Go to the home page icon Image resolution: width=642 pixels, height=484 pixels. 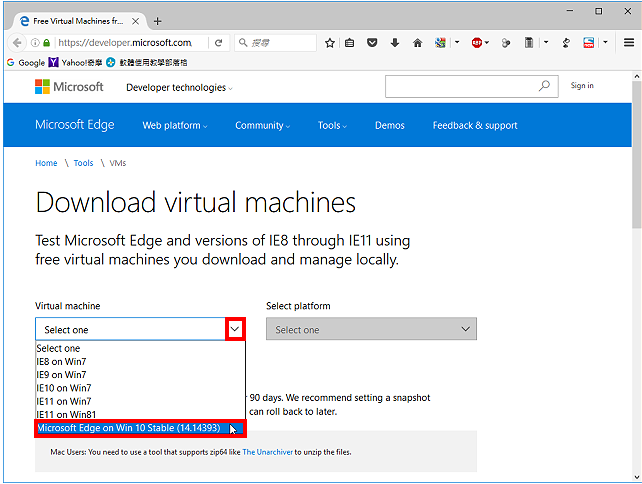point(417,43)
